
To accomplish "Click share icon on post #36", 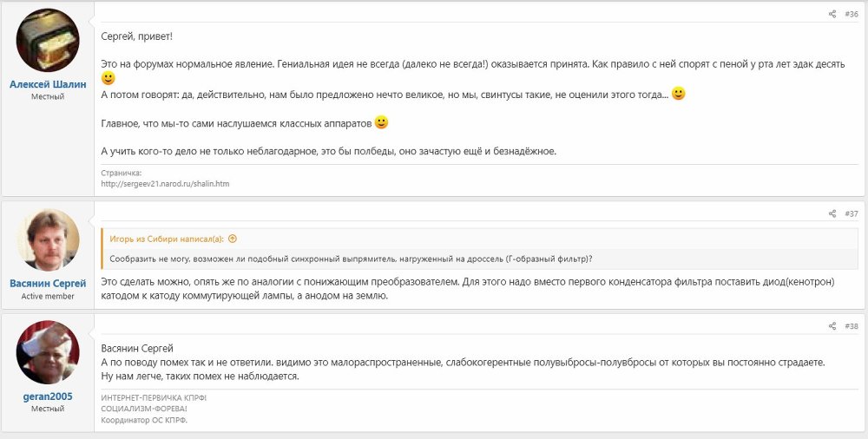I will pyautogui.click(x=832, y=14).
